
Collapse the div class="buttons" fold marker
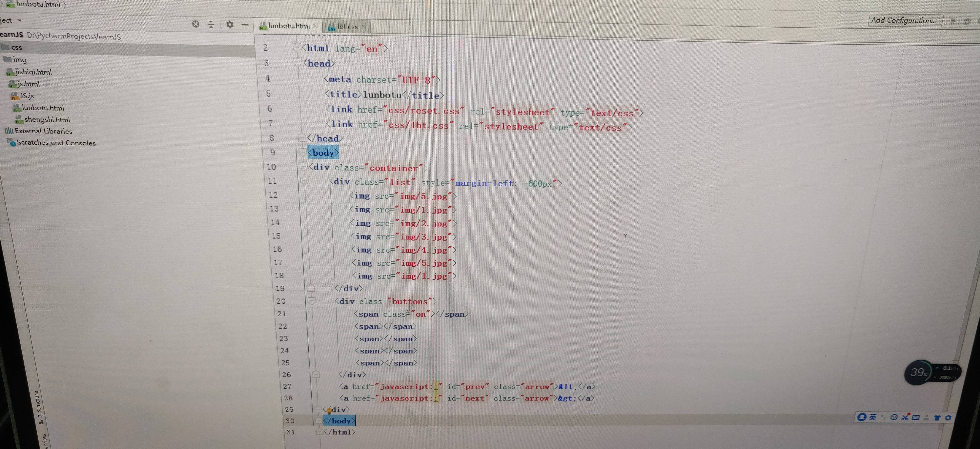(x=311, y=301)
